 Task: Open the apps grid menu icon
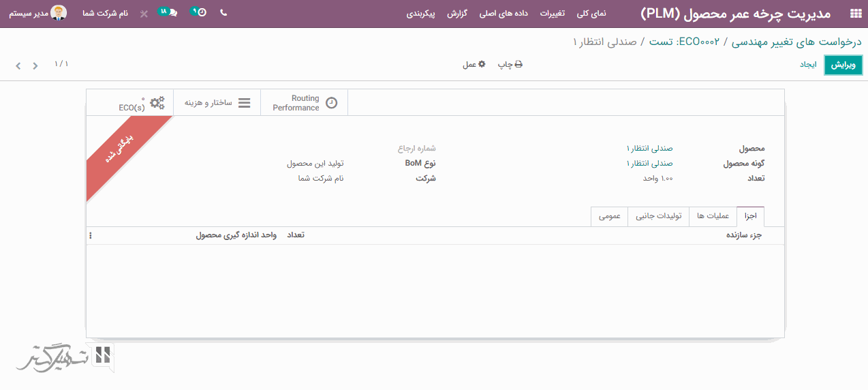(855, 14)
